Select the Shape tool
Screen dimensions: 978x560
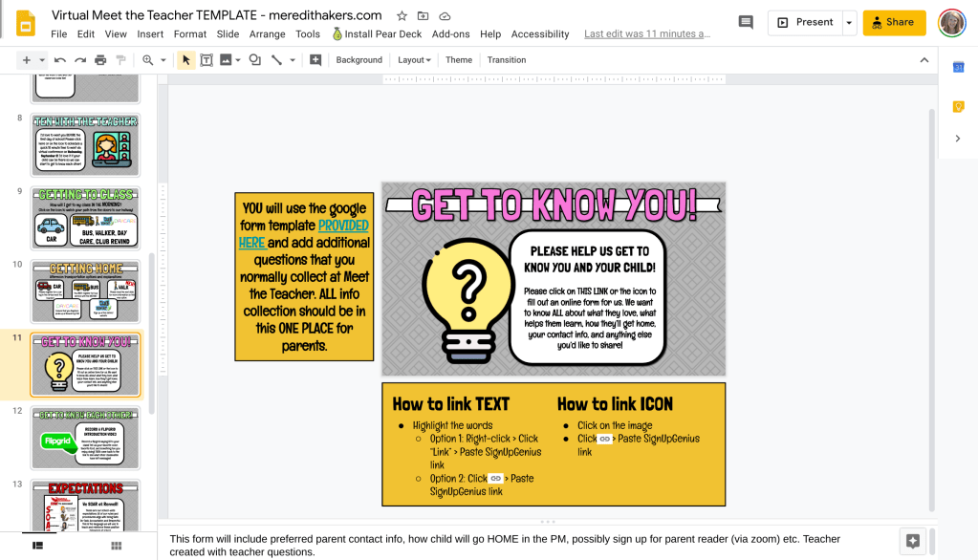254,60
